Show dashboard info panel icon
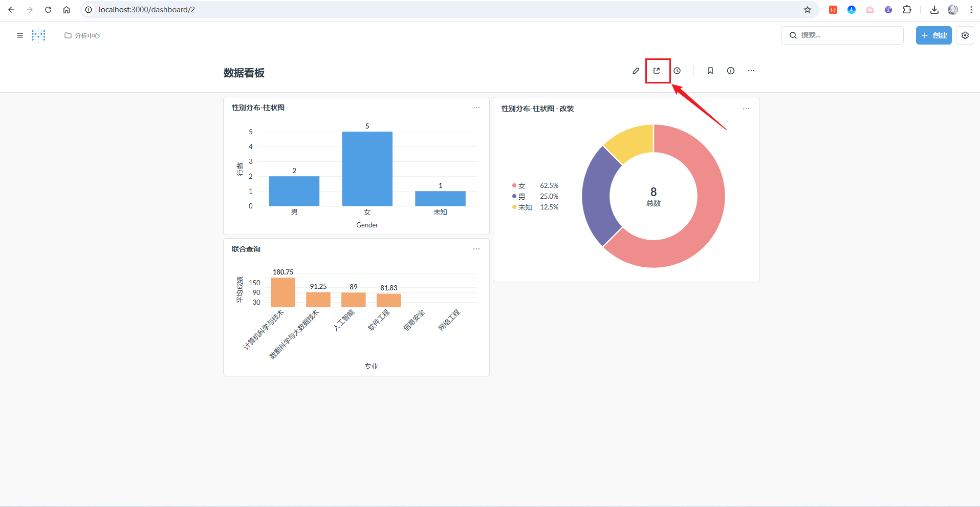 pos(731,71)
